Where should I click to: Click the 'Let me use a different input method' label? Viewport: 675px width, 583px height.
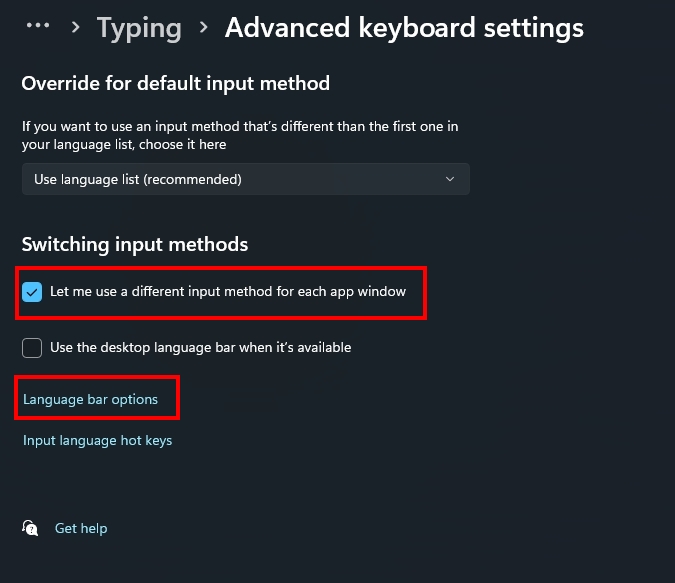(x=228, y=292)
